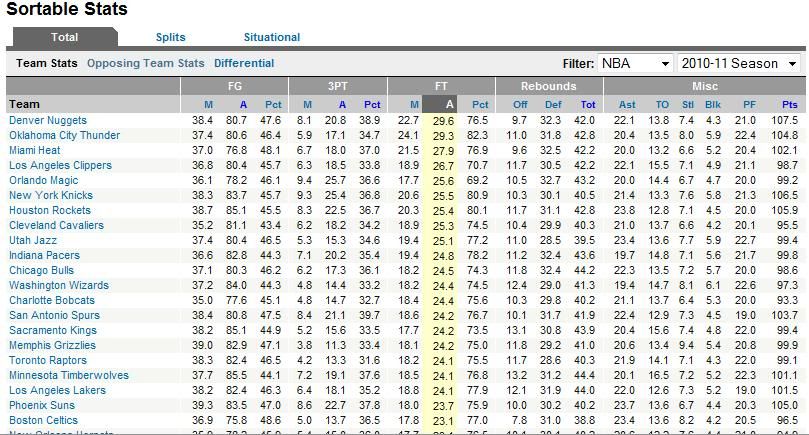The height and width of the screenshot is (435, 809).
Task: Sort by Tot rebounds column
Action: tap(588, 104)
